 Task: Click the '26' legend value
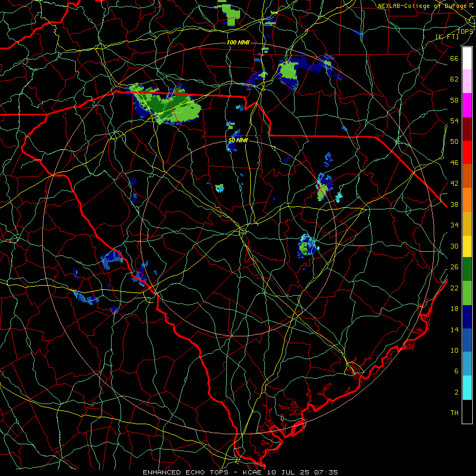click(454, 267)
